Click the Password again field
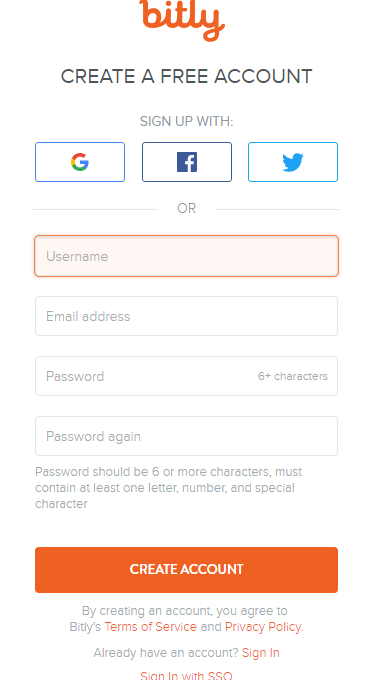The height and width of the screenshot is (680, 381). [186, 436]
